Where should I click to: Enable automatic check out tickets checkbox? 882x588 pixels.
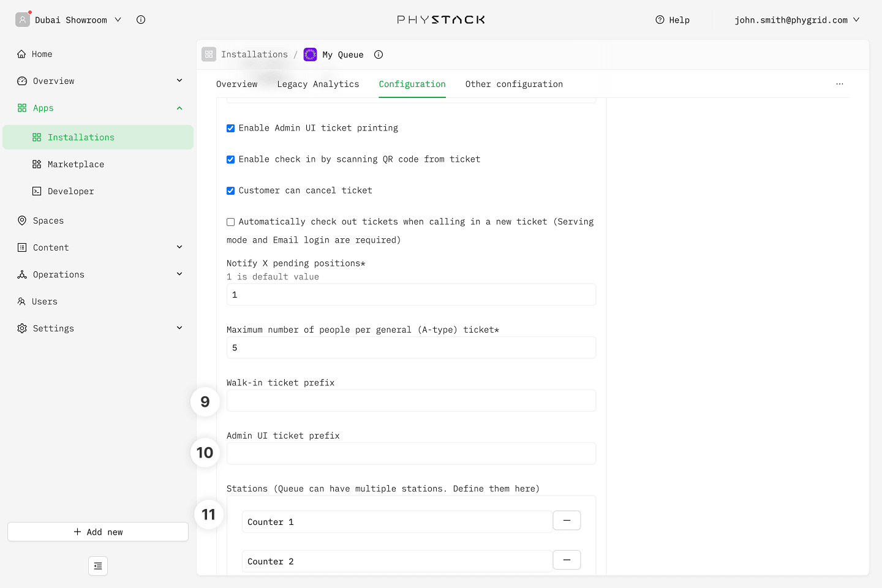point(231,222)
